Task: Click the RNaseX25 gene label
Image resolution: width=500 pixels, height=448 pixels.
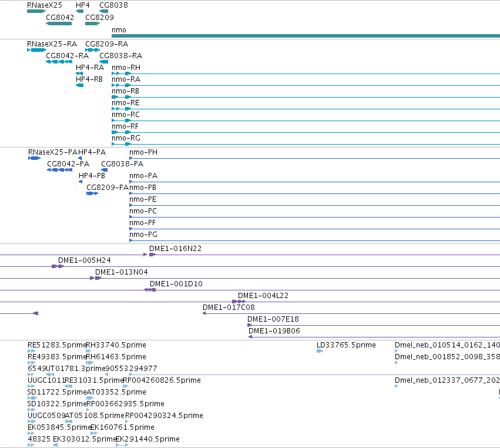Action: (x=44, y=5)
